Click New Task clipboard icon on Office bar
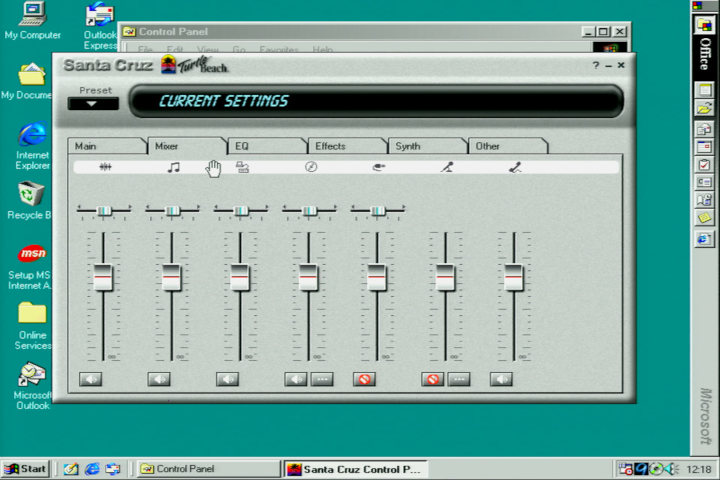 point(705,164)
